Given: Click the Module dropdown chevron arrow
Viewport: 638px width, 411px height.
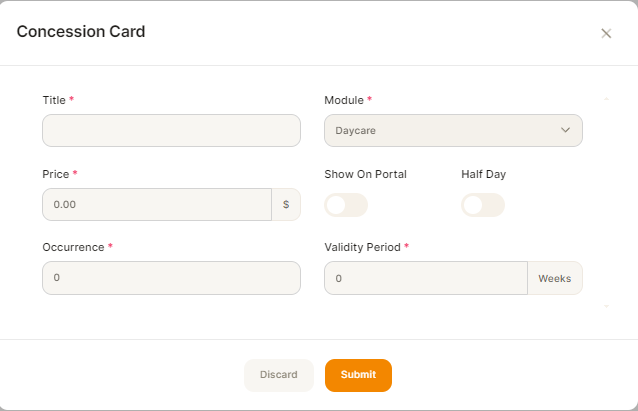Looking at the screenshot, I should pos(565,130).
